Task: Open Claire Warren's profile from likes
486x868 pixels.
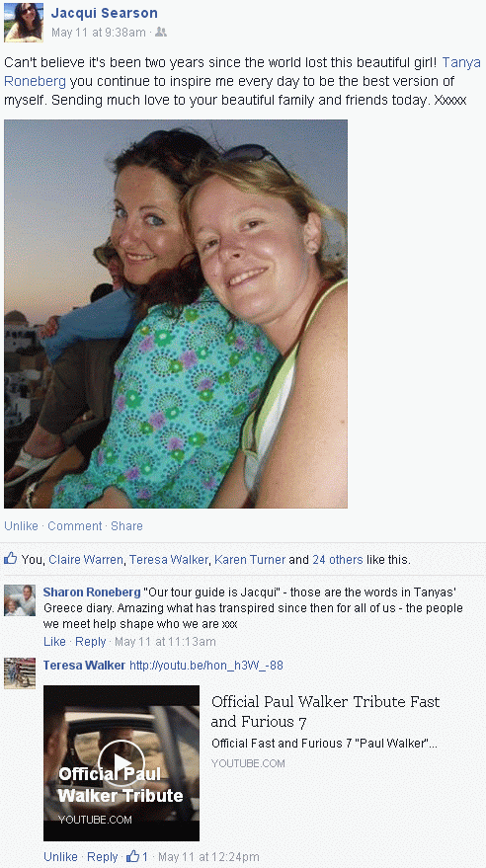Action: click(86, 560)
